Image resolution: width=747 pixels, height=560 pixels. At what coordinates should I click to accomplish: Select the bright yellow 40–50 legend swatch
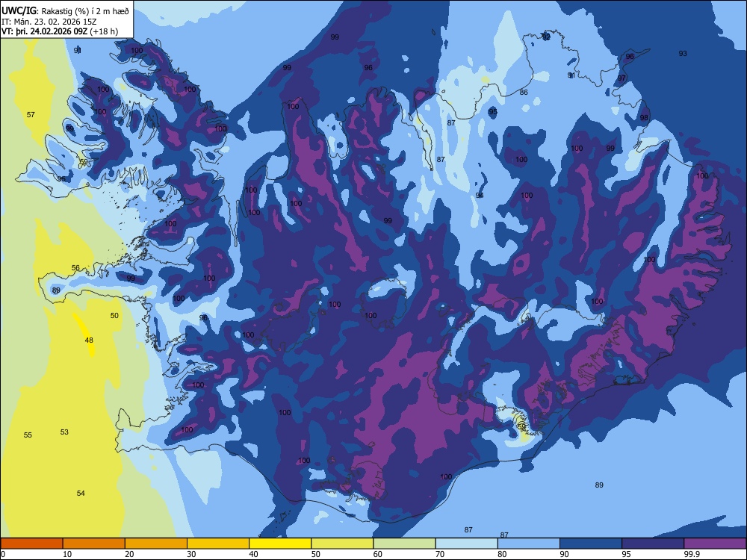pos(280,544)
